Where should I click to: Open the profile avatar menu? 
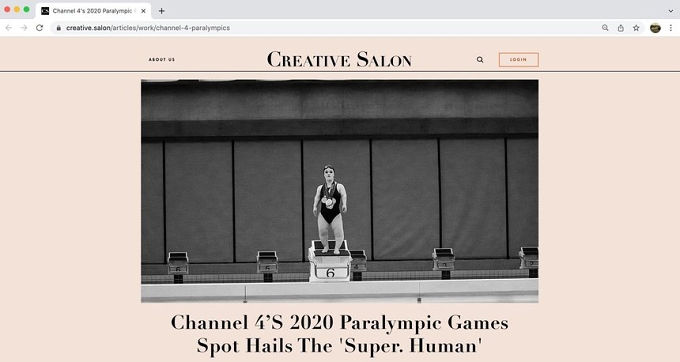click(655, 28)
